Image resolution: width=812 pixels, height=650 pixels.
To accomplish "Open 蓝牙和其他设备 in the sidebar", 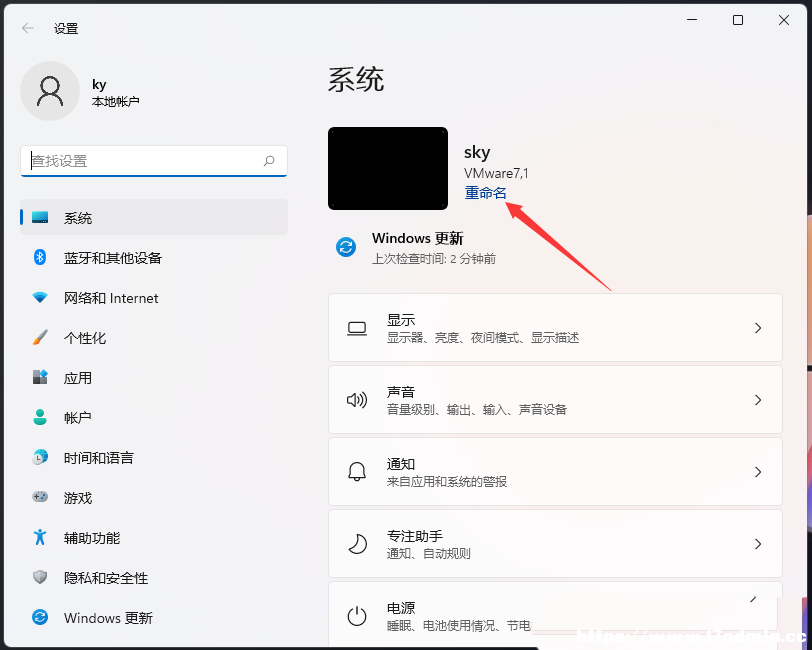I will [154, 257].
